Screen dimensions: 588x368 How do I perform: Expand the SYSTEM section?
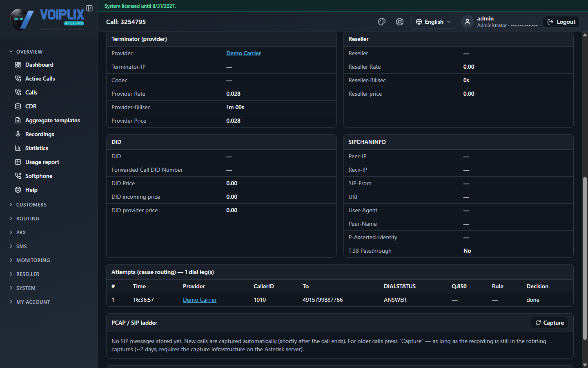[26, 288]
